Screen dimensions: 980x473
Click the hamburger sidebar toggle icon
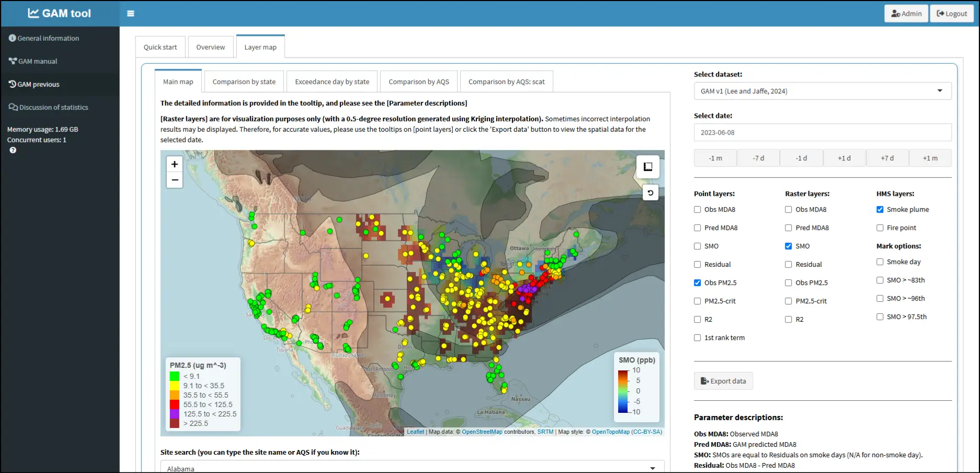131,14
